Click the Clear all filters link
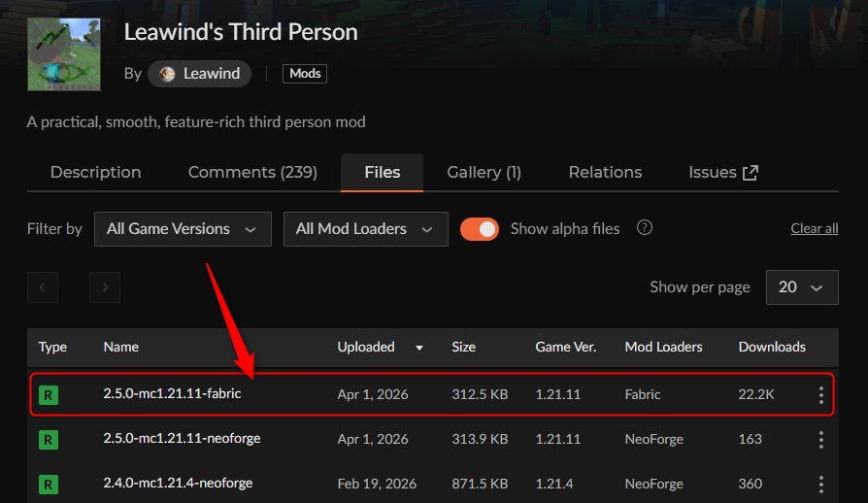 pyautogui.click(x=815, y=228)
